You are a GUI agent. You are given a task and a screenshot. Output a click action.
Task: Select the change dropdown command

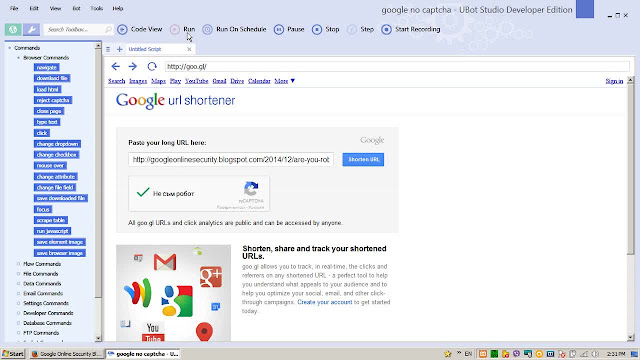[x=57, y=144]
